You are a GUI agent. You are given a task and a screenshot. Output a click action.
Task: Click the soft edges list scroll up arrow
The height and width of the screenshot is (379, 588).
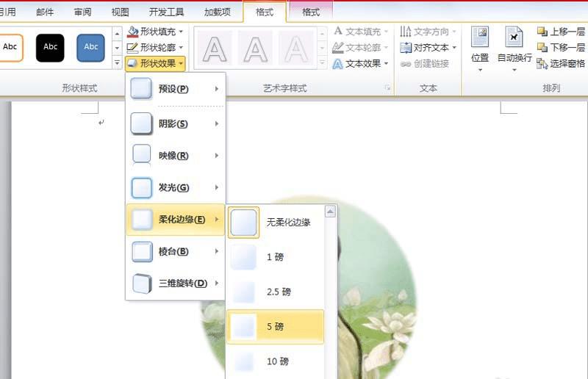click(x=330, y=212)
